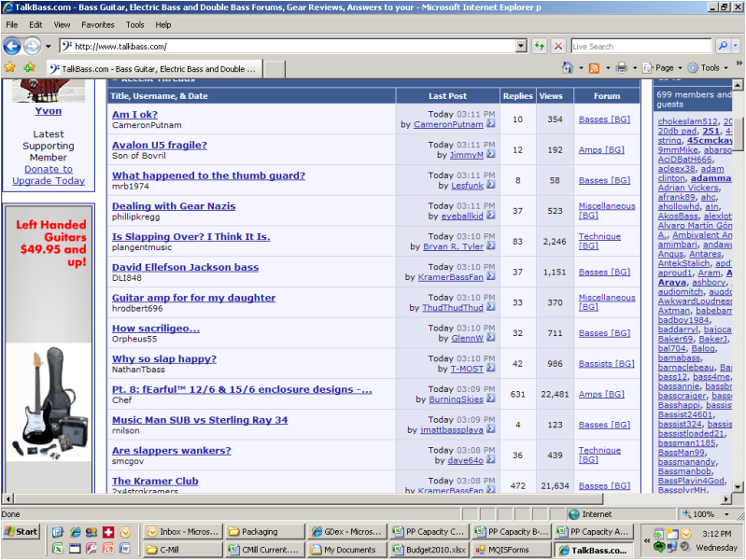
Task: Open the RSS feeds dropdown arrow
Action: click(608, 68)
